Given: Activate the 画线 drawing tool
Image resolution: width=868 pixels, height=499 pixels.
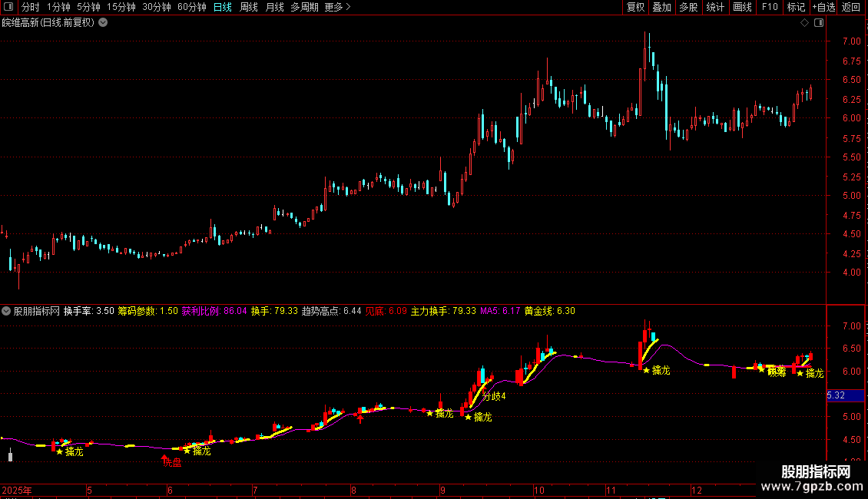Looking at the screenshot, I should point(742,7).
